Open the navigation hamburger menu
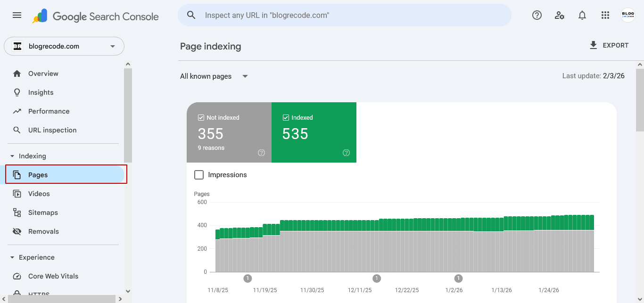 click(x=17, y=15)
